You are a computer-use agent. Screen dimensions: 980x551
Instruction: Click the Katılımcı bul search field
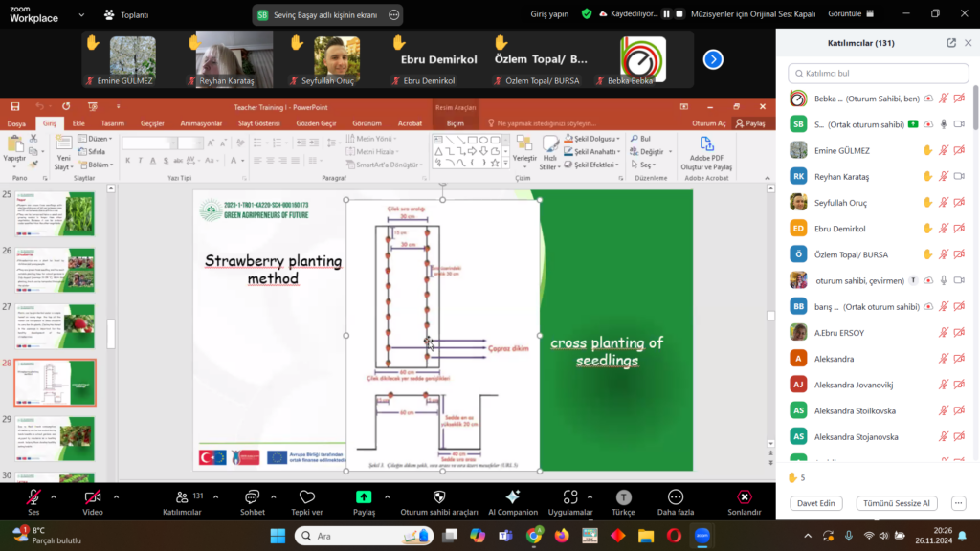pyautogui.click(x=876, y=73)
